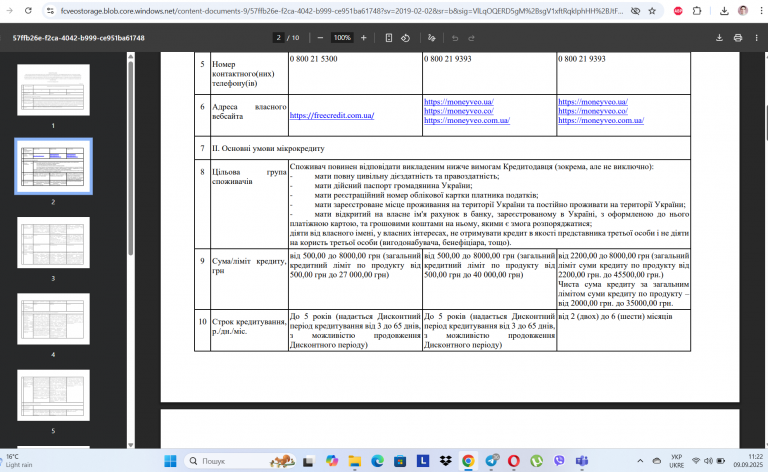Click the PDF redo arrow
Image resolution: width=768 pixels, height=472 pixels.
471,38
